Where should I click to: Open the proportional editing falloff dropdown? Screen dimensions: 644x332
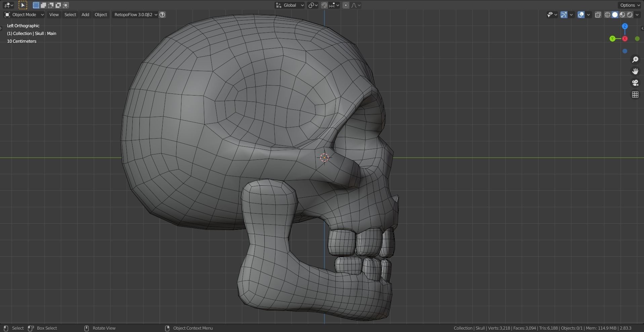(x=356, y=5)
